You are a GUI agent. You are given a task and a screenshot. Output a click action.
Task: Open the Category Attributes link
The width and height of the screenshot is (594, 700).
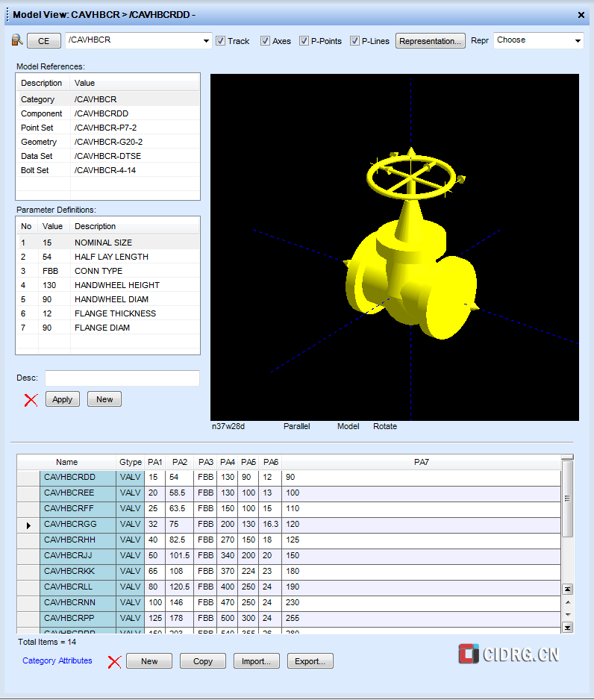pos(57,660)
